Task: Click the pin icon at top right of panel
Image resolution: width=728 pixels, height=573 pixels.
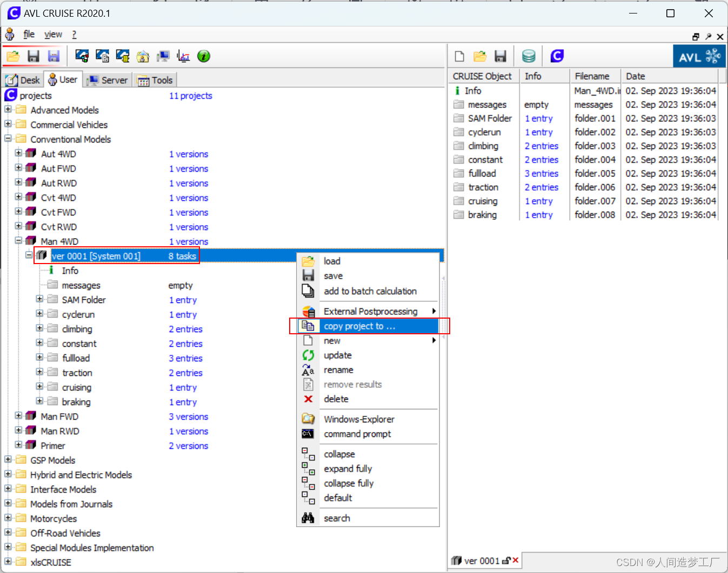Action: click(708, 37)
